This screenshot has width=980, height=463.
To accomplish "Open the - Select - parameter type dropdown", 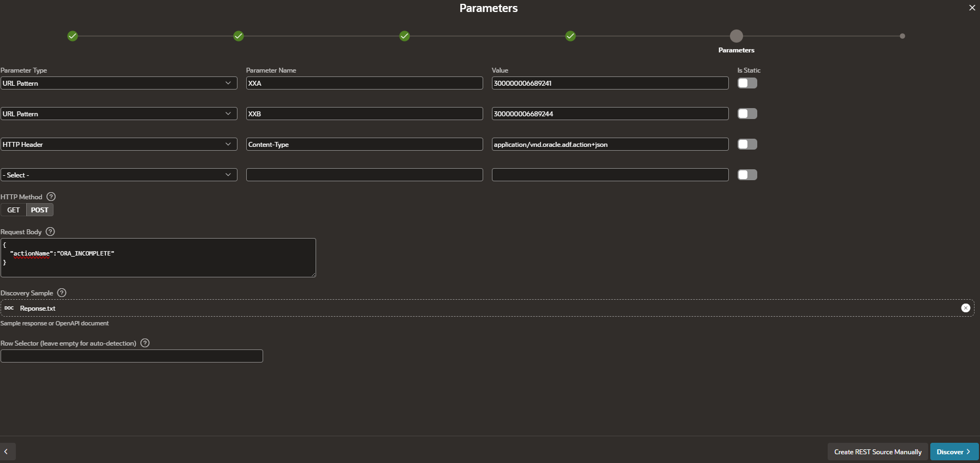I will tap(119, 175).
